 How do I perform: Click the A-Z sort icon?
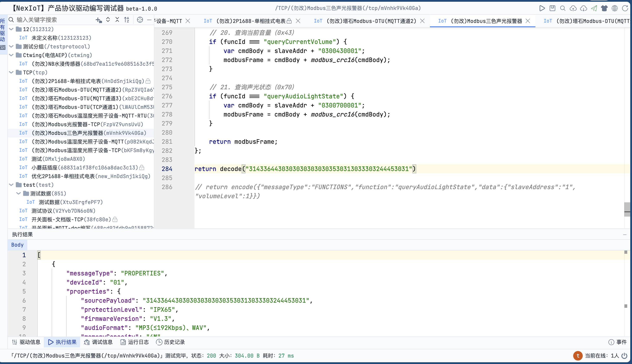[127, 20]
